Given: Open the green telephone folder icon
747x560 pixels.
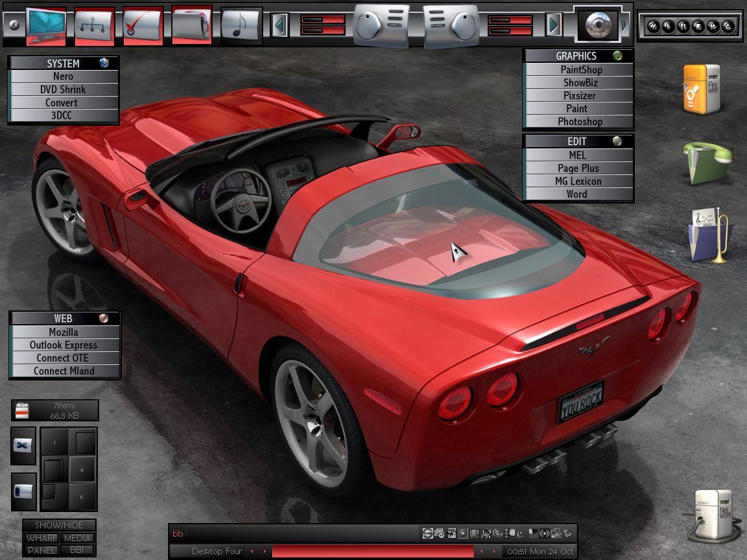Looking at the screenshot, I should tap(707, 163).
